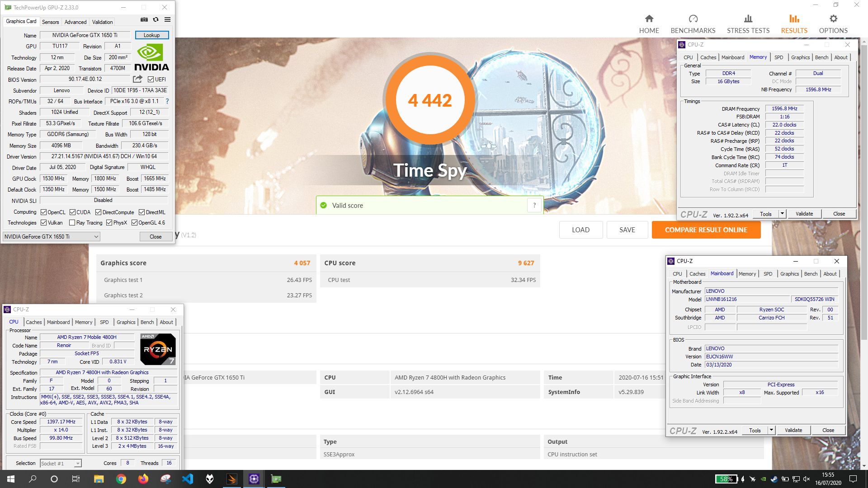Click the Ryzen 7 logo in CPU-Z
This screenshot has width=868, height=488.
pyautogui.click(x=158, y=349)
